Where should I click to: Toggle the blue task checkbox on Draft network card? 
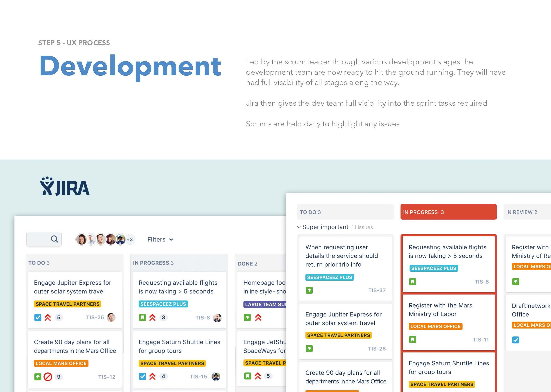click(516, 340)
